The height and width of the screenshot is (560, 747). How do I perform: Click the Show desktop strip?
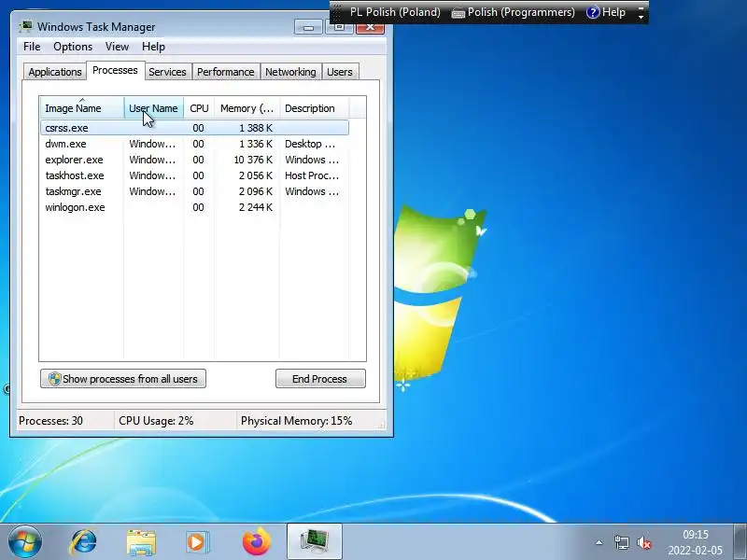[740, 541]
